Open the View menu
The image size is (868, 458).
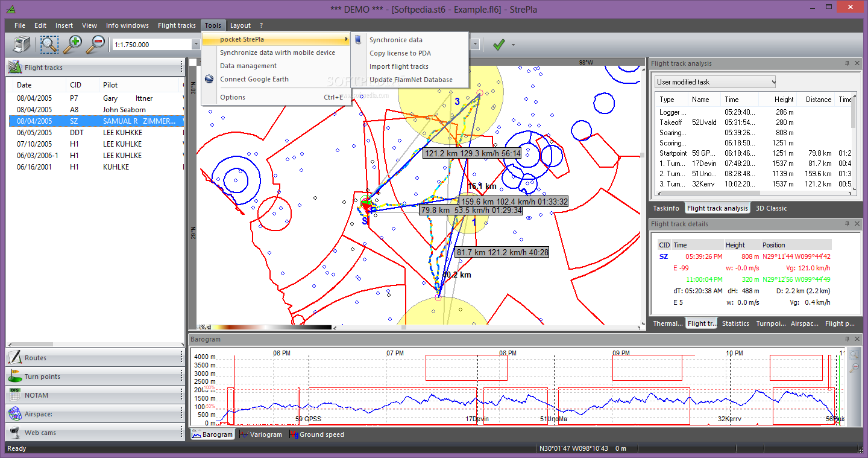(90, 25)
